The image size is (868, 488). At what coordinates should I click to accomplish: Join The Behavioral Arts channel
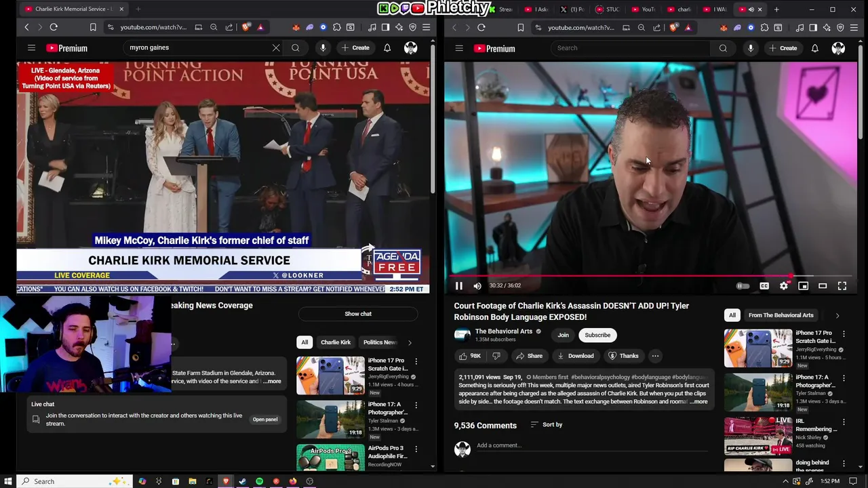[563, 335]
